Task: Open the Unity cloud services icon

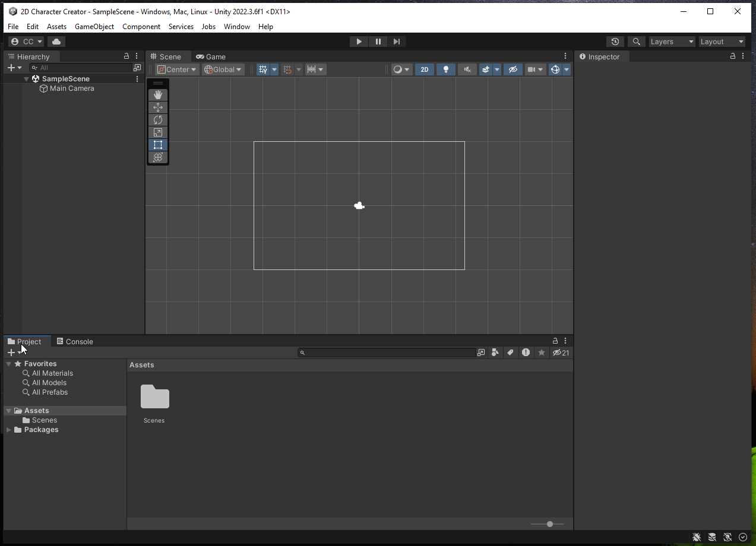Action: [56, 41]
